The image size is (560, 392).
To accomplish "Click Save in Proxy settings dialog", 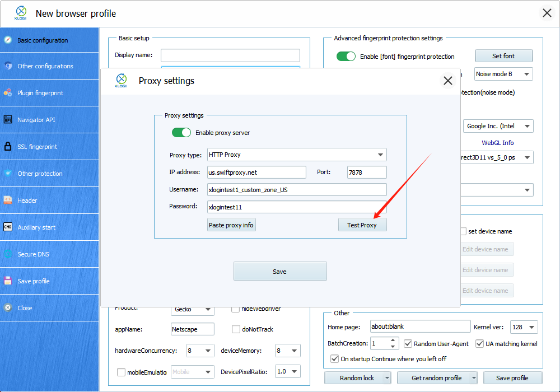I will (x=280, y=272).
